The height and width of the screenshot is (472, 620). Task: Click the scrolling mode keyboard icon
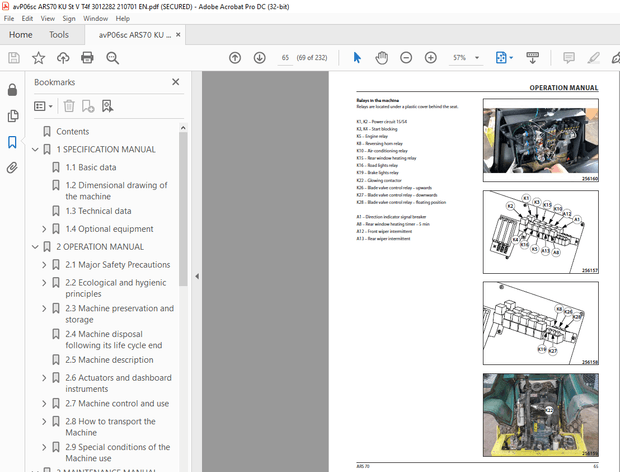(533, 58)
